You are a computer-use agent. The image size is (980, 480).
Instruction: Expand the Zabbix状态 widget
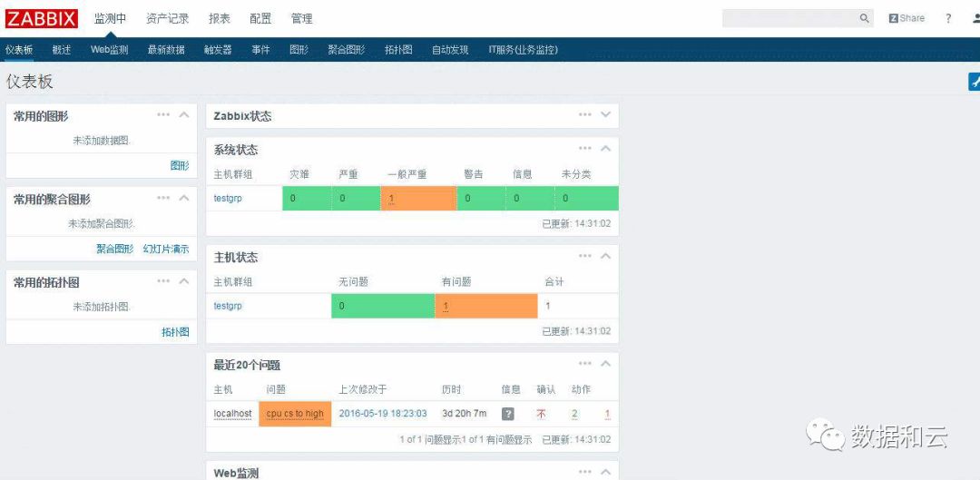(x=605, y=114)
